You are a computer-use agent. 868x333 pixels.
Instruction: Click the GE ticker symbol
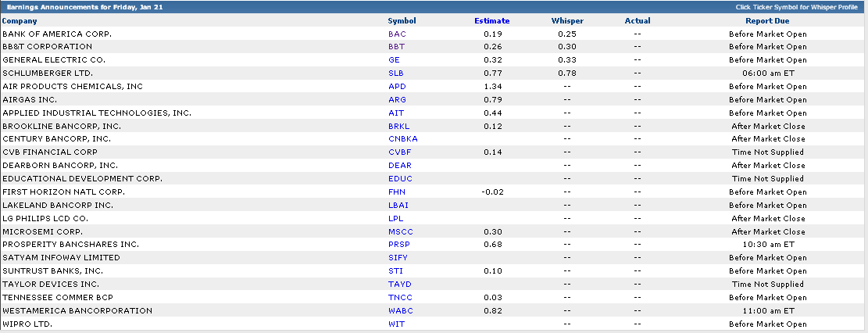394,60
